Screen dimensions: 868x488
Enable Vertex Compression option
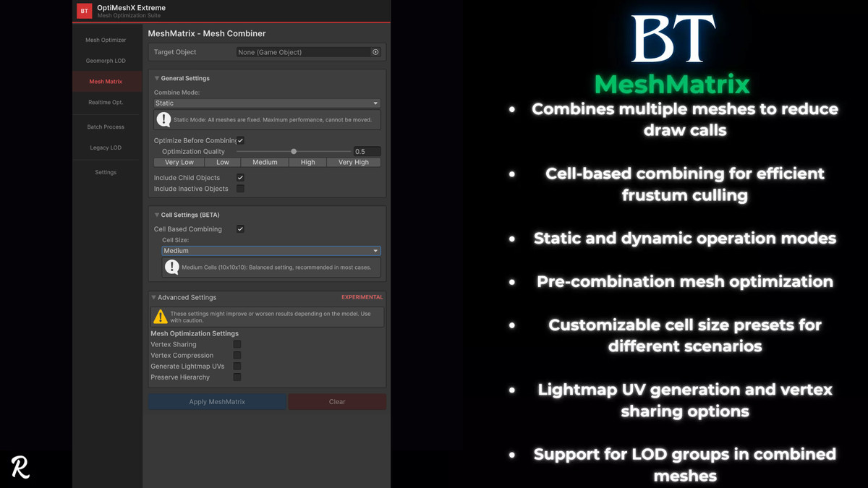tap(237, 356)
